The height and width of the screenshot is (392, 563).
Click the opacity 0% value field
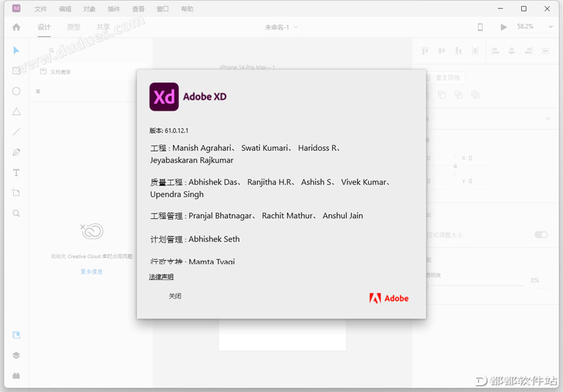(535, 280)
